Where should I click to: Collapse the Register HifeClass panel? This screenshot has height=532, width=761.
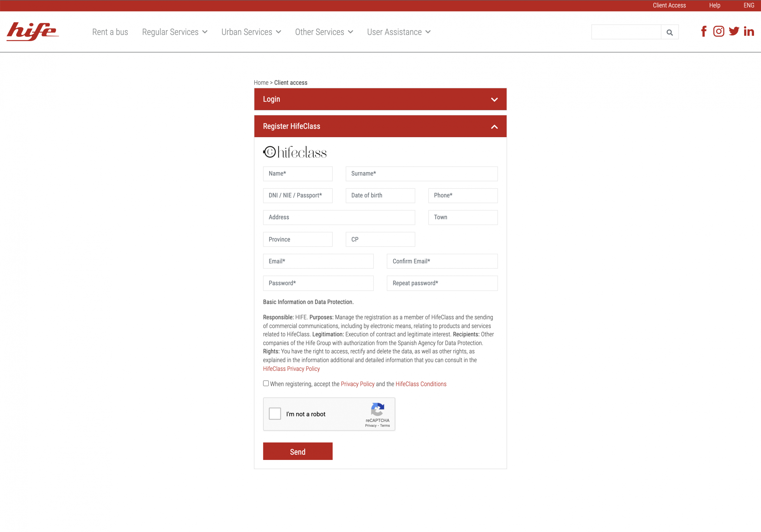point(380,126)
